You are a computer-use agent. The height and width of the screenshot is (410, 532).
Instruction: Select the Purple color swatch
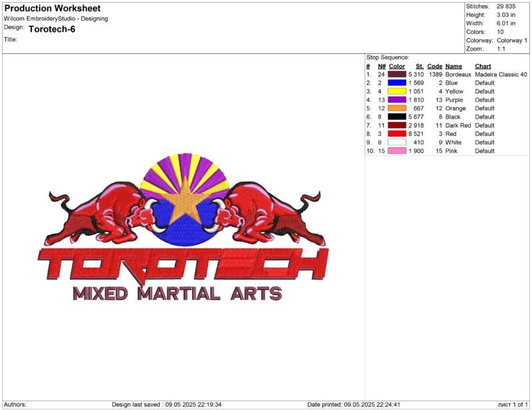click(396, 100)
